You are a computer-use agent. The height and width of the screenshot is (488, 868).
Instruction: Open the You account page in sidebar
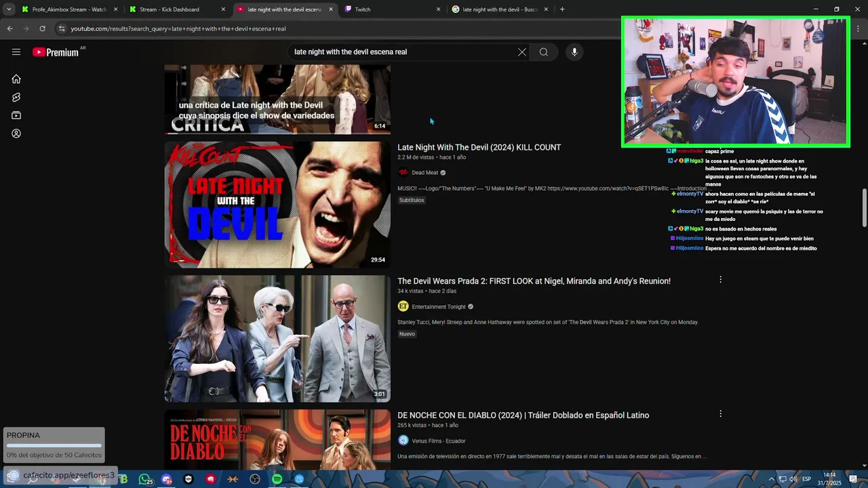16,134
